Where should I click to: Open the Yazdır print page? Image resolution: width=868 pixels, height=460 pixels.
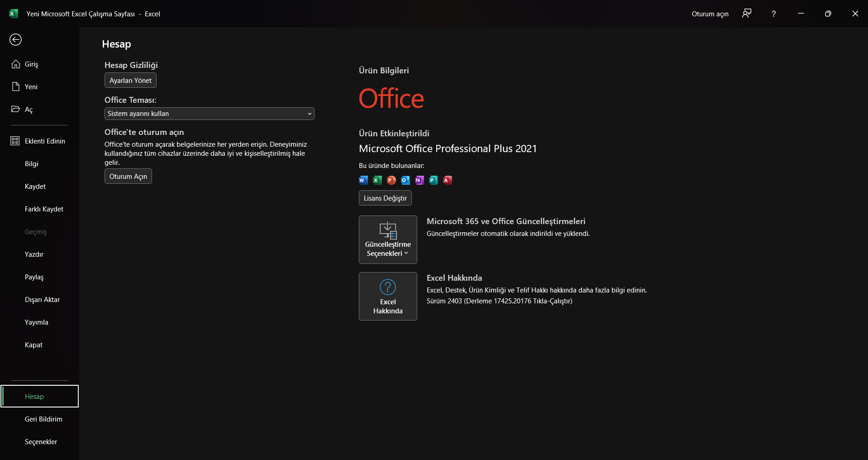coord(34,254)
